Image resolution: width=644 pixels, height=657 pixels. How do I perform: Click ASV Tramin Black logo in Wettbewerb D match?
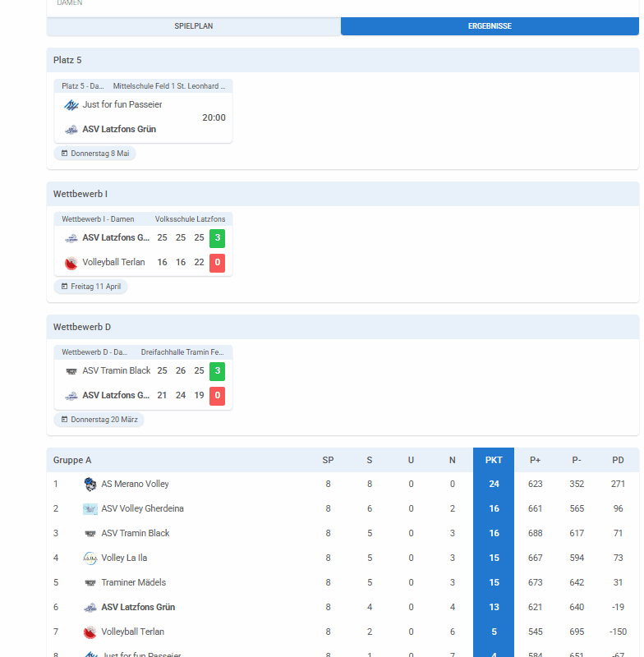pos(71,371)
